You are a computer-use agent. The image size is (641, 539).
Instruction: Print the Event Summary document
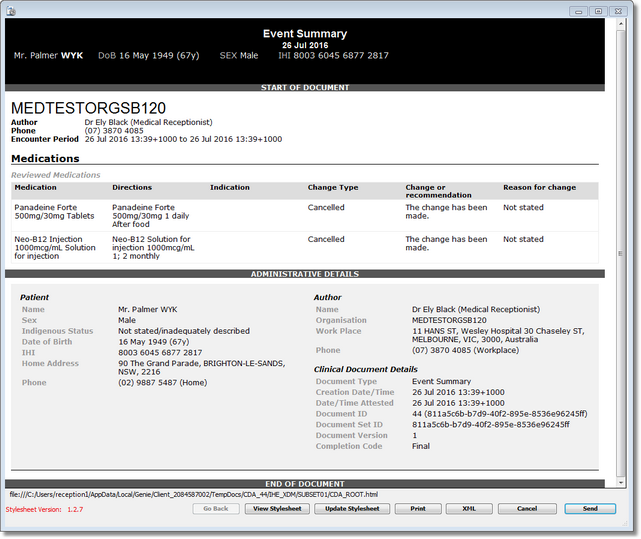(417, 509)
